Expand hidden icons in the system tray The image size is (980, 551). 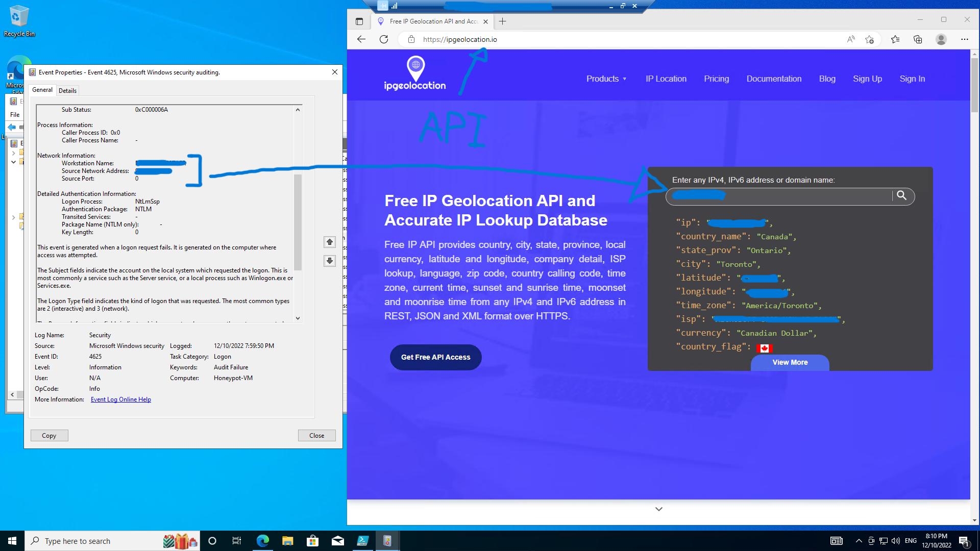(859, 541)
